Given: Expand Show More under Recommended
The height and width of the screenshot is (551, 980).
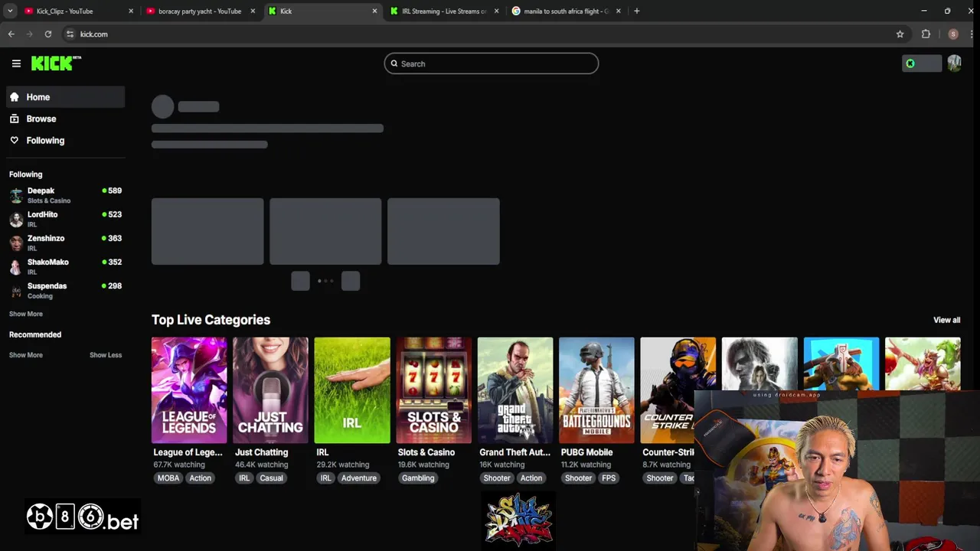Looking at the screenshot, I should pyautogui.click(x=26, y=355).
